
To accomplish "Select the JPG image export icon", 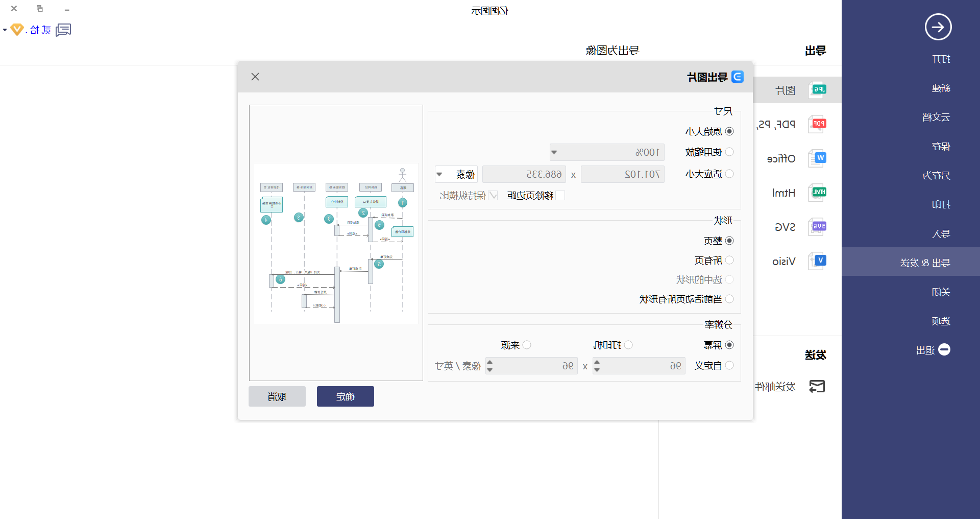I will tap(818, 90).
